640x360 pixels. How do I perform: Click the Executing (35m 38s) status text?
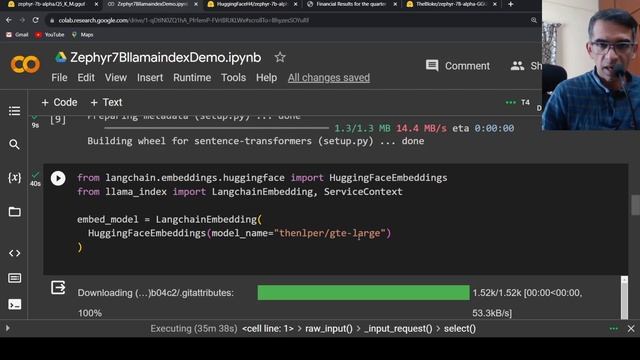193,329
